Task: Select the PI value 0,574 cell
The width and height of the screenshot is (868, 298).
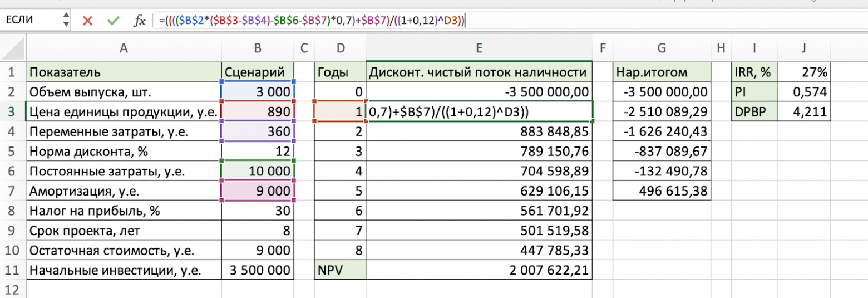Action: click(804, 92)
